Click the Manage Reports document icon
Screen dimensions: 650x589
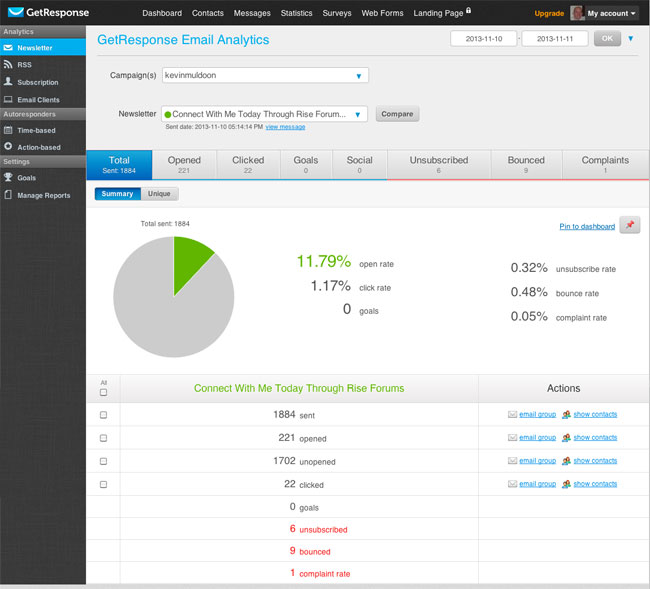point(8,194)
